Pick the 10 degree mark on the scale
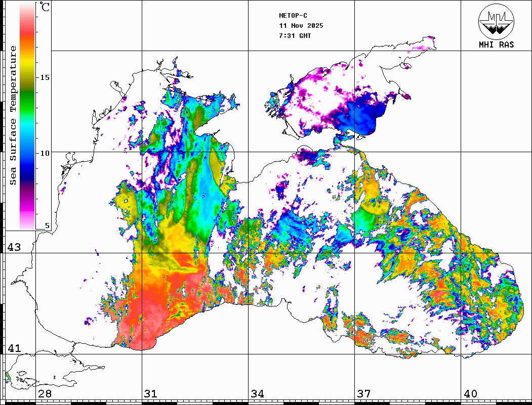532x405 pixels. coord(45,153)
